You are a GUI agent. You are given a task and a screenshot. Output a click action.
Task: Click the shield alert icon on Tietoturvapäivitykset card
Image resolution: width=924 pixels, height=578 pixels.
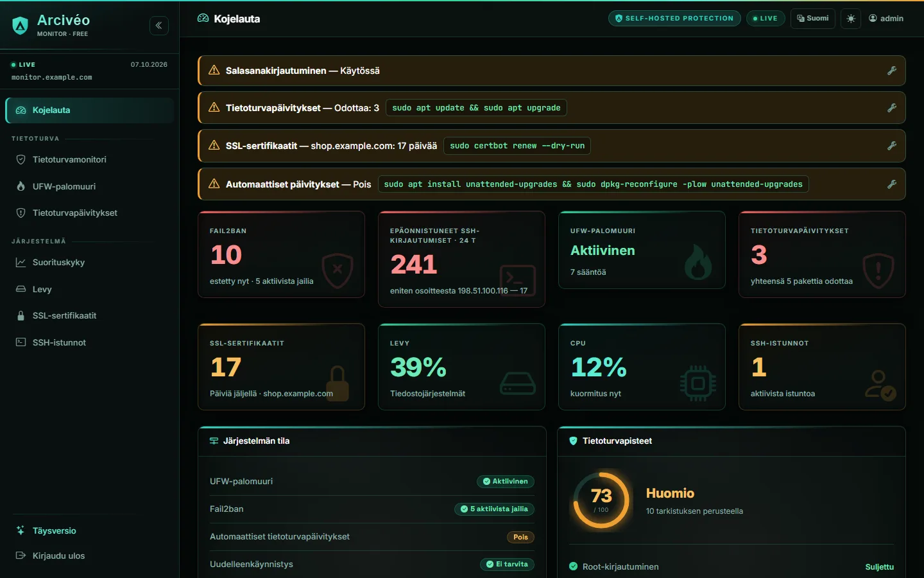pyautogui.click(x=878, y=270)
